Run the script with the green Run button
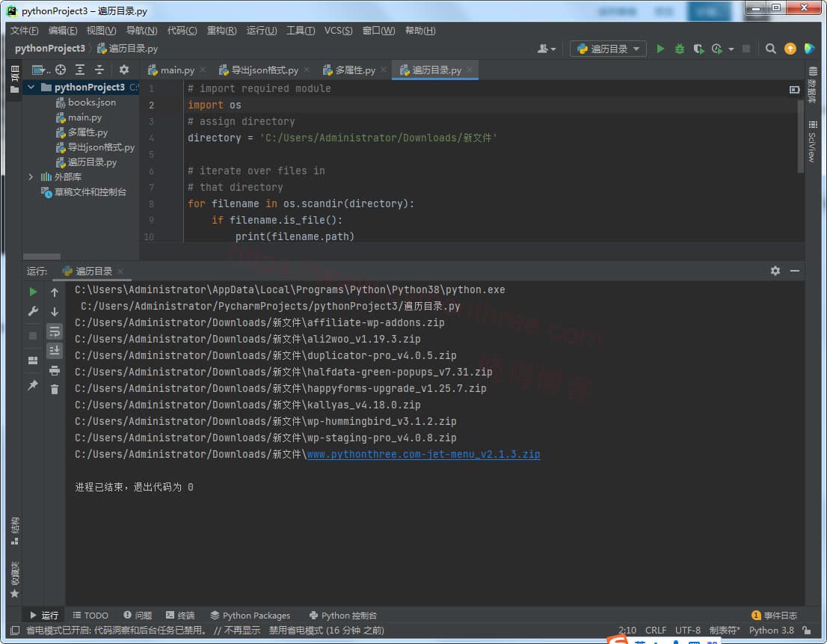The width and height of the screenshot is (827, 644). tap(660, 49)
